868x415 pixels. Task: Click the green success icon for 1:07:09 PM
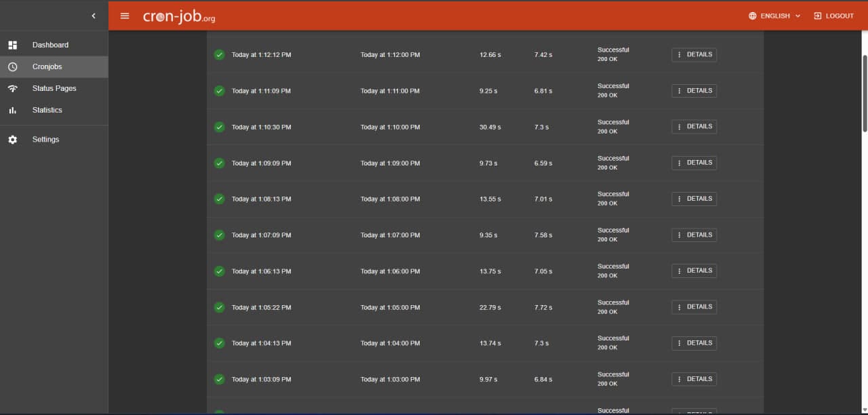tap(219, 235)
